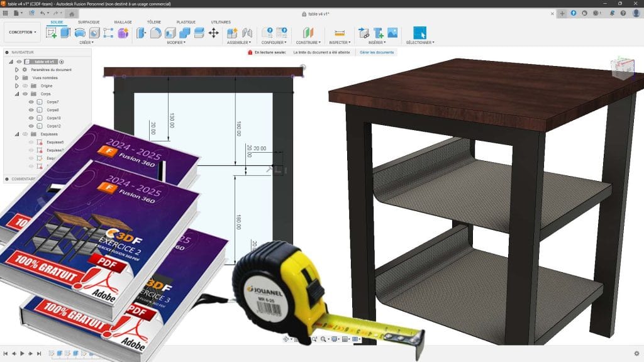Image resolution: width=644 pixels, height=362 pixels.
Task: Toggle visibility of Corps folder
Action: [25, 94]
